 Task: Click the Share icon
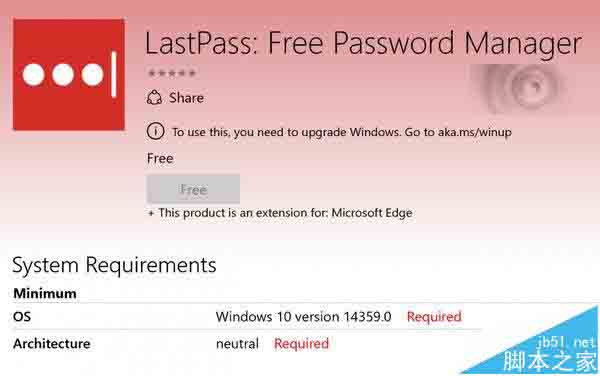point(154,98)
